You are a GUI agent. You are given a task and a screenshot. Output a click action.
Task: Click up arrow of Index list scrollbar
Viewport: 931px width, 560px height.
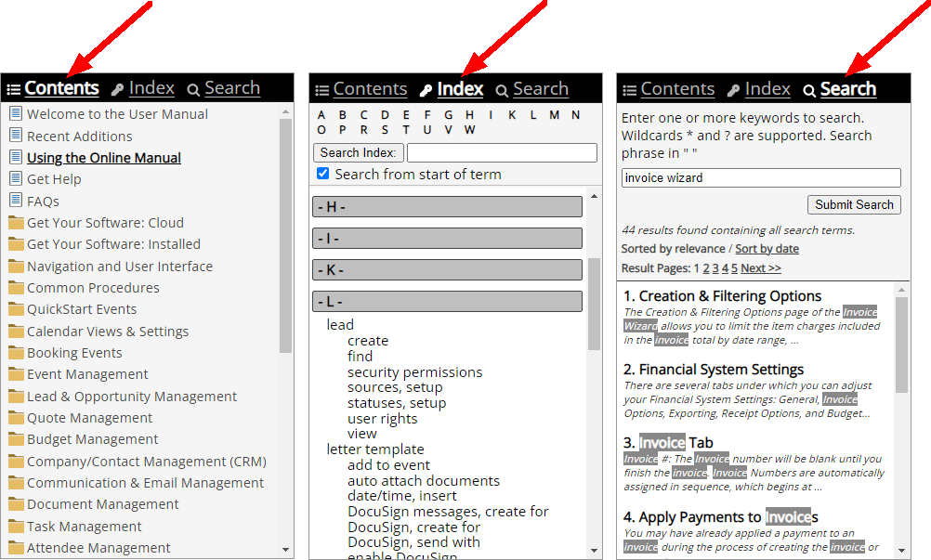point(594,196)
